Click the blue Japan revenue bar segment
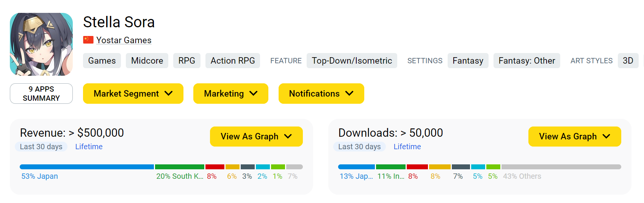Screen dimensions: 644x203 click(87, 167)
